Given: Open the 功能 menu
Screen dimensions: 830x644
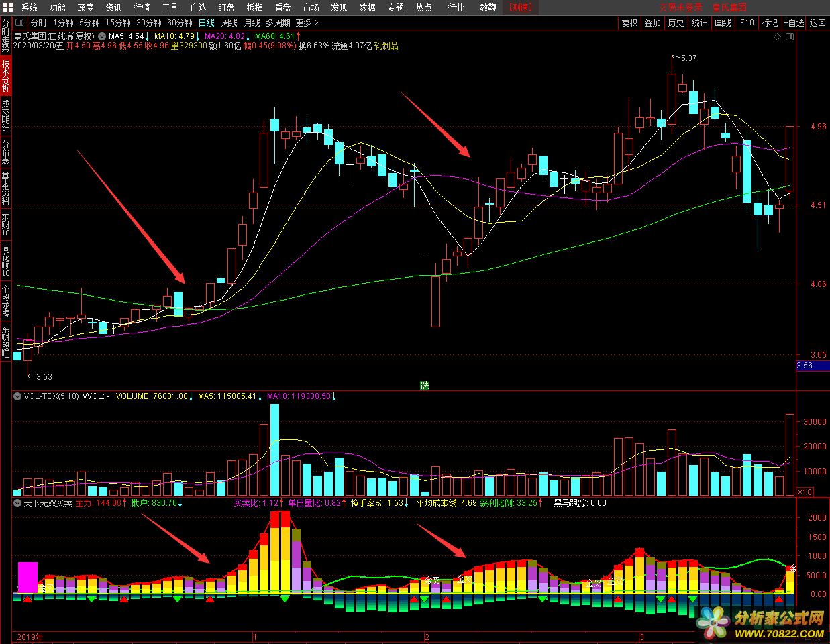Looking at the screenshot, I should 58,7.
